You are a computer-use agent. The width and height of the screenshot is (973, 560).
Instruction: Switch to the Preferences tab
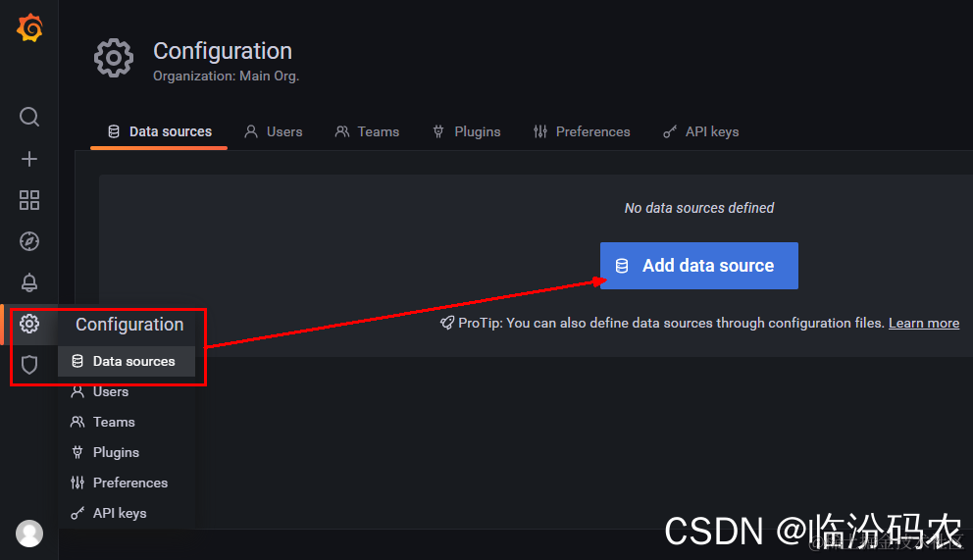[x=582, y=131]
